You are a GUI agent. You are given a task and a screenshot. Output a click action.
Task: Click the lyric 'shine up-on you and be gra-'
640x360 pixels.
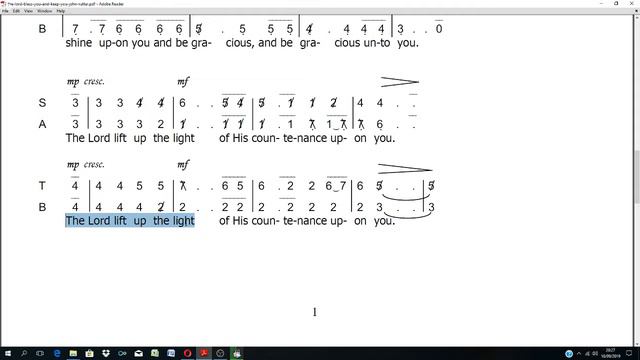pyautogui.click(x=138, y=43)
